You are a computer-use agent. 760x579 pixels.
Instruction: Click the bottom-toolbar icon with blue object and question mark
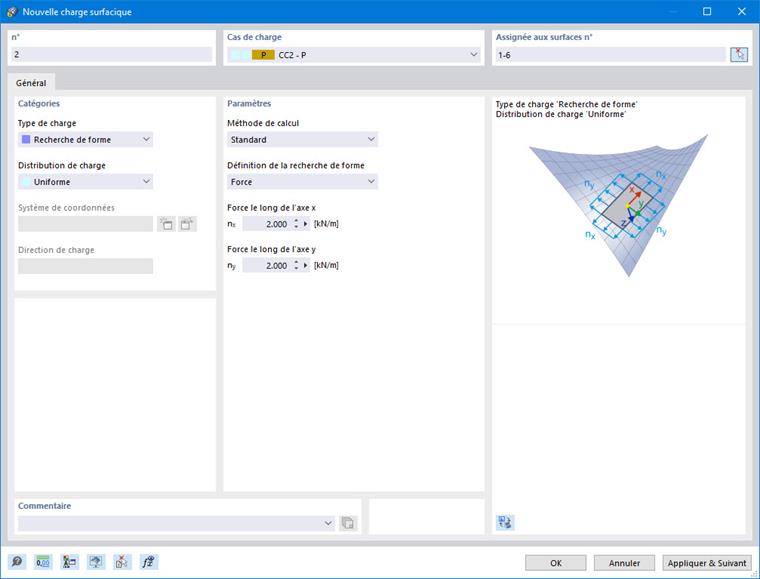point(95,562)
